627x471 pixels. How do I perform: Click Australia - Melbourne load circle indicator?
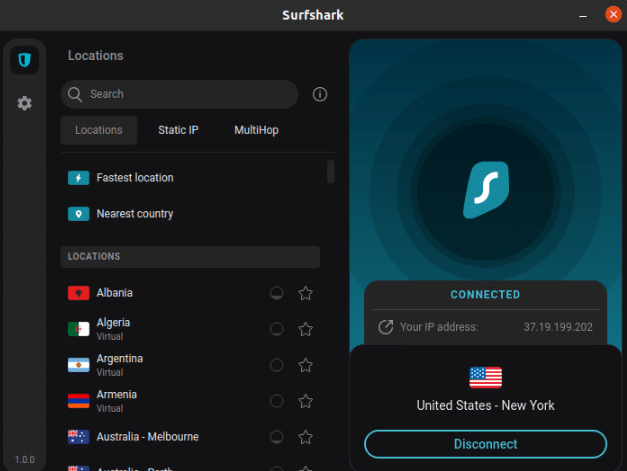pos(276,437)
